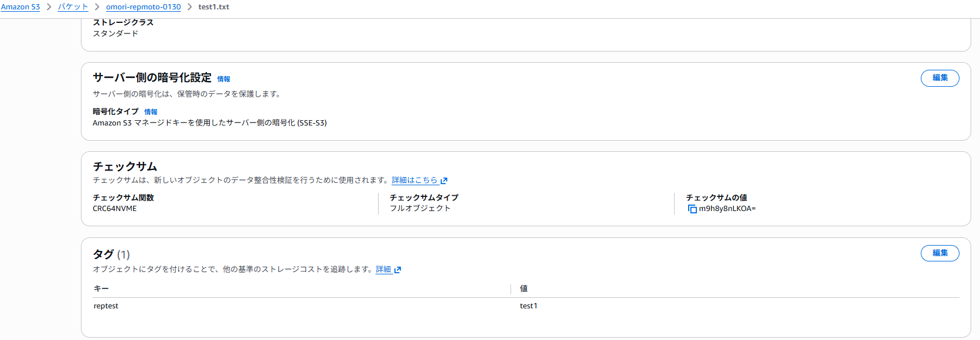Navigate to the Amazon S3 breadcrumb
980x340 pixels.
coord(21,7)
